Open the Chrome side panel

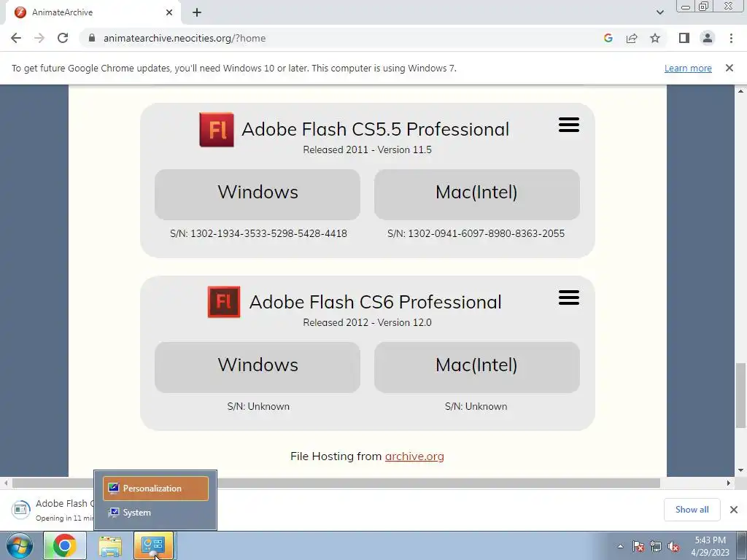click(x=684, y=38)
